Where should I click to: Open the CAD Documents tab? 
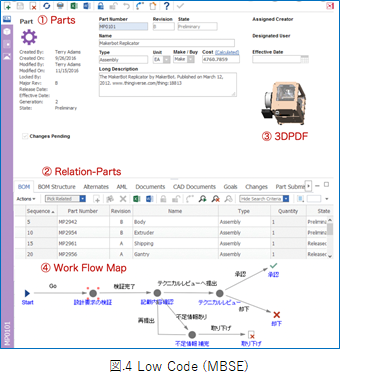[x=194, y=187]
